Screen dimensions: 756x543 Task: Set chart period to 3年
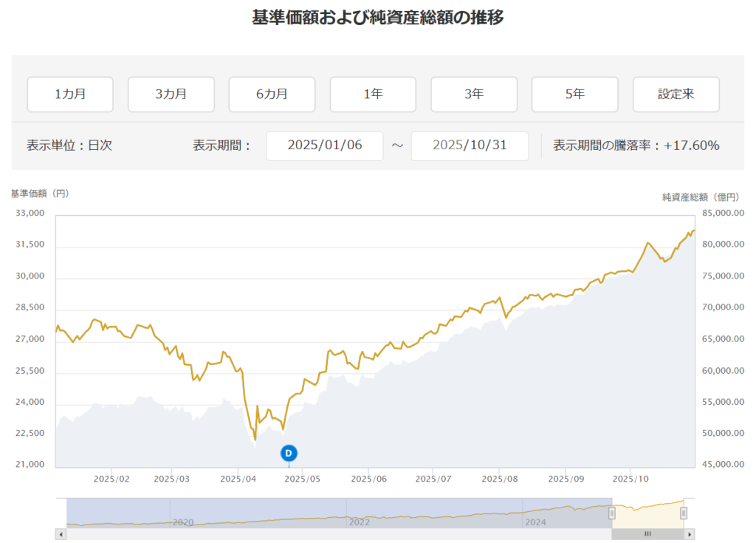coord(473,95)
